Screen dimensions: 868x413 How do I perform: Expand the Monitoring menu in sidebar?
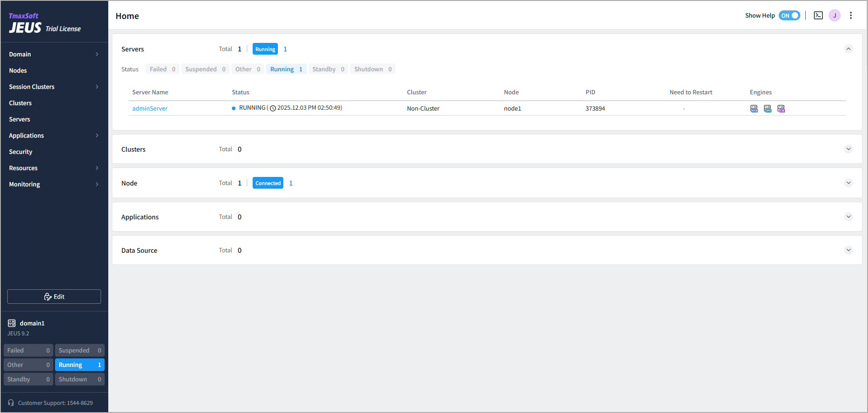point(54,184)
